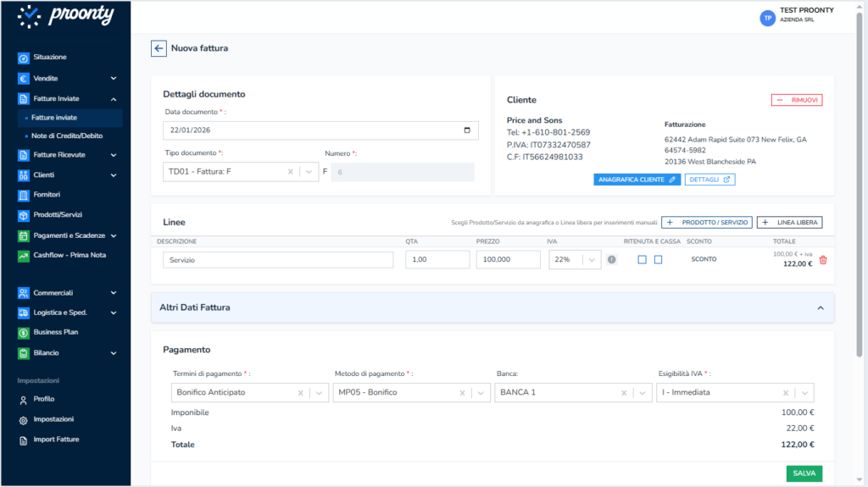Click the info icon next to IVA
Screen dimensions: 868x487
point(611,260)
